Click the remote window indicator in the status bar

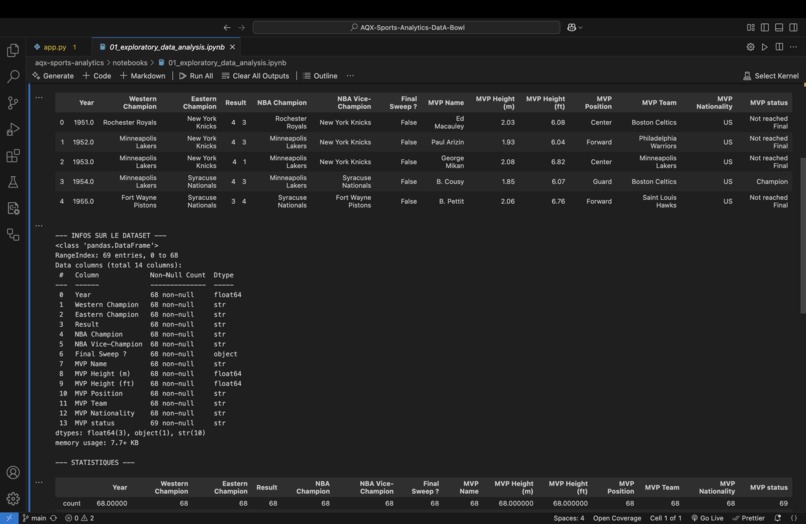9,518
